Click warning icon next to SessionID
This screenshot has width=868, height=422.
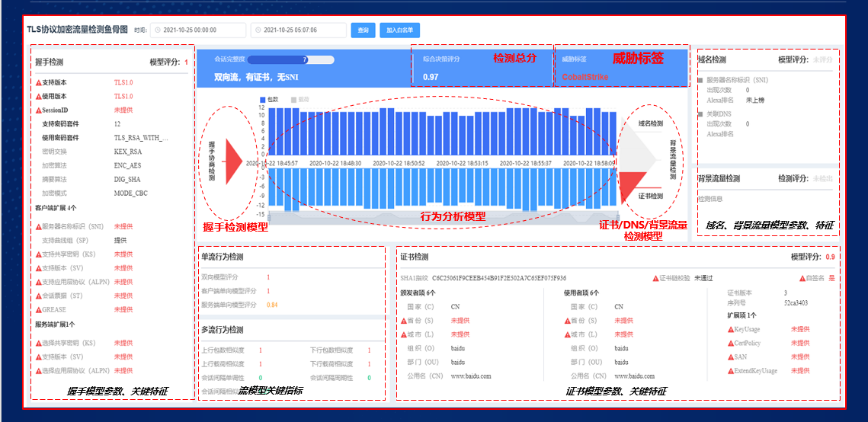[x=38, y=110]
